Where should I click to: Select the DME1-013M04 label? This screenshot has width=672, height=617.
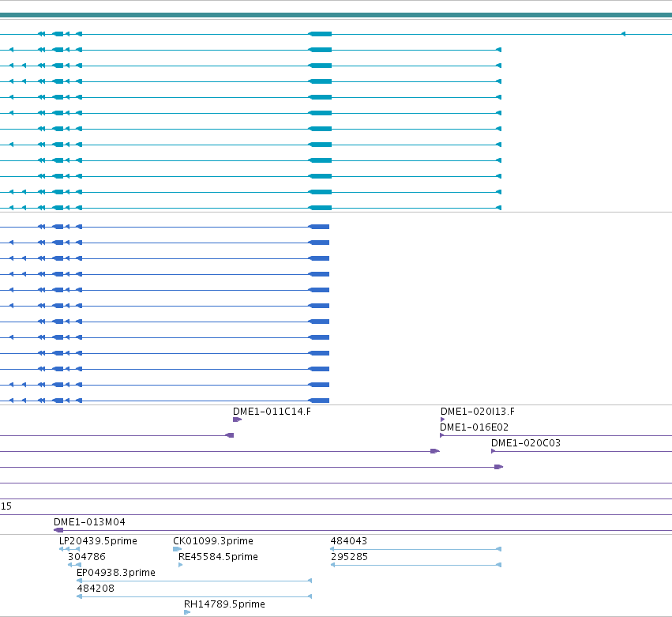click(x=89, y=522)
